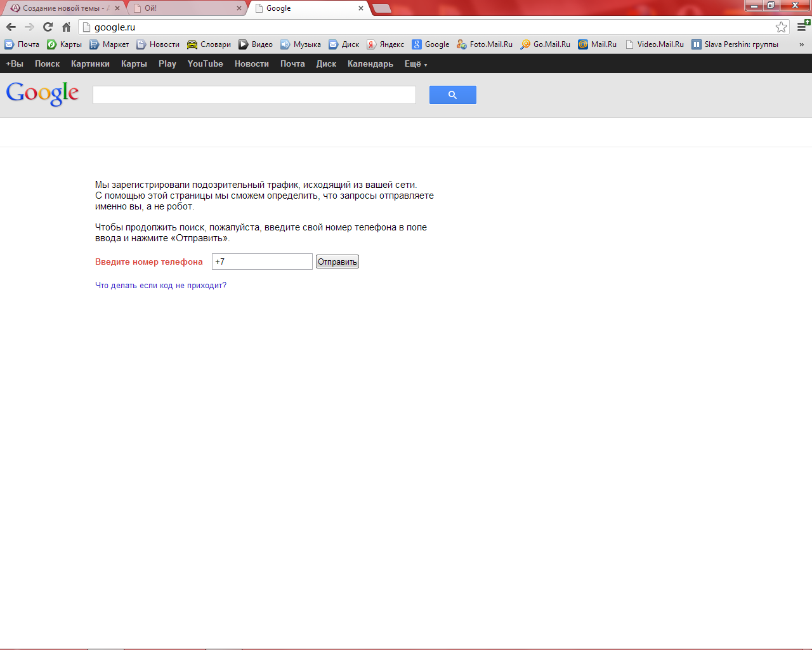Open the Карты bookmark
This screenshot has height=650, width=812.
point(65,44)
